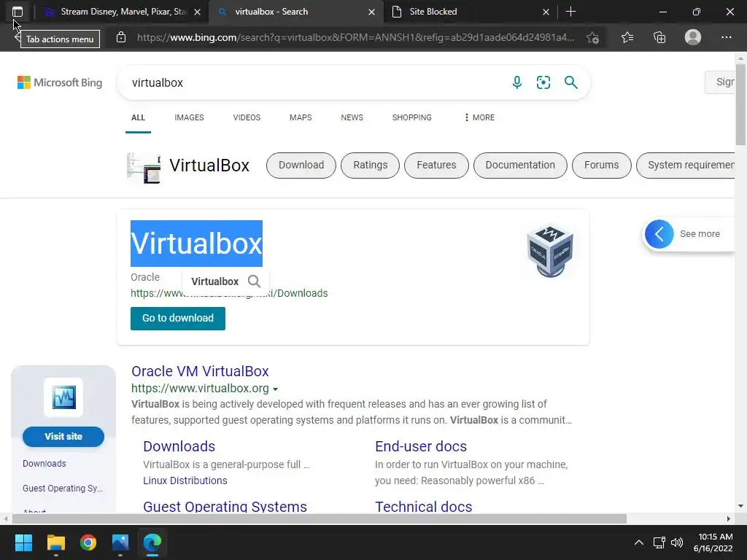Close the virtualbox - Search tab

point(371,12)
